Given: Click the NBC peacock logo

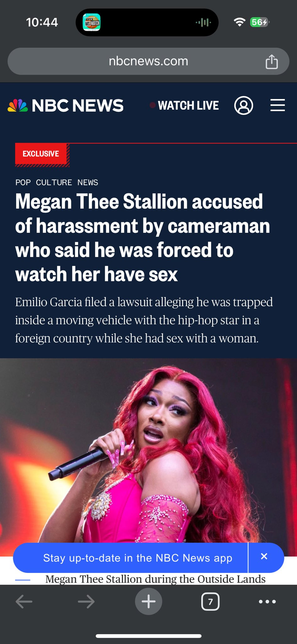Looking at the screenshot, I should click(x=18, y=105).
